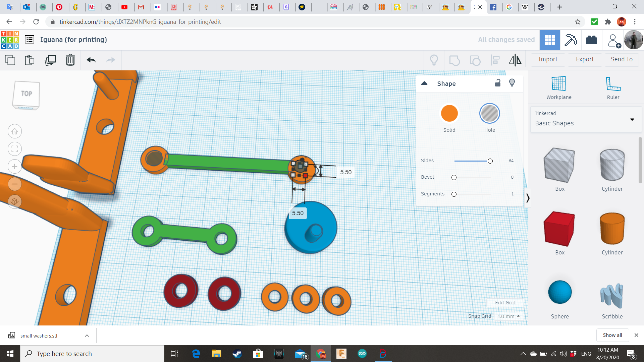Click the Duplicate and repeat icon
Viewport: 644px width, 362px height.
point(50,60)
